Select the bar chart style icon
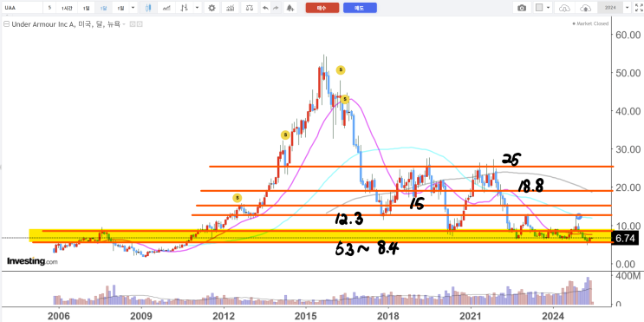 [x=185, y=8]
